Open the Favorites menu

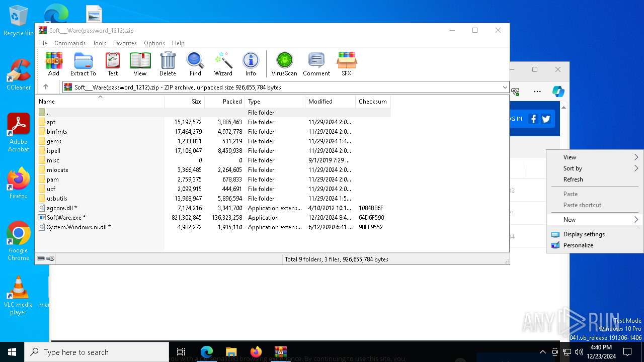(x=125, y=43)
